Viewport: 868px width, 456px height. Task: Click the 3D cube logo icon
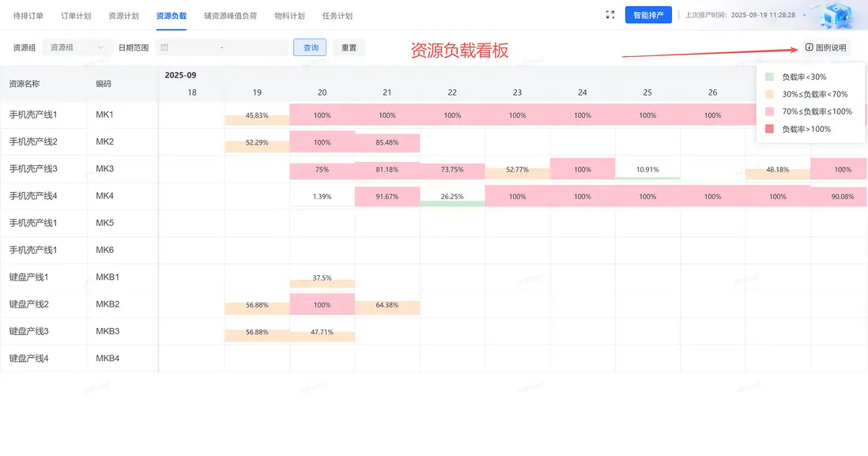coord(839,16)
